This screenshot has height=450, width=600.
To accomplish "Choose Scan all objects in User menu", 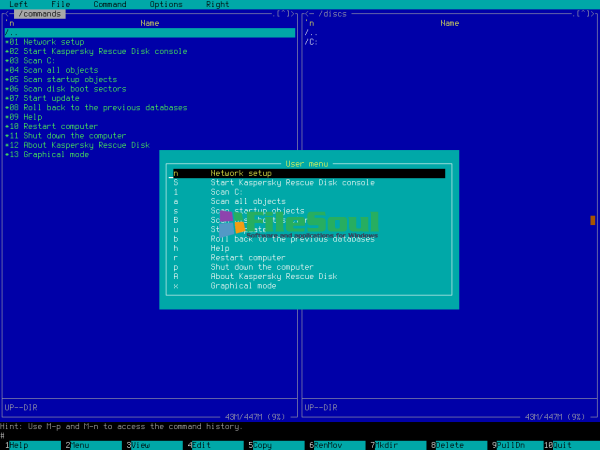I will [x=247, y=201].
